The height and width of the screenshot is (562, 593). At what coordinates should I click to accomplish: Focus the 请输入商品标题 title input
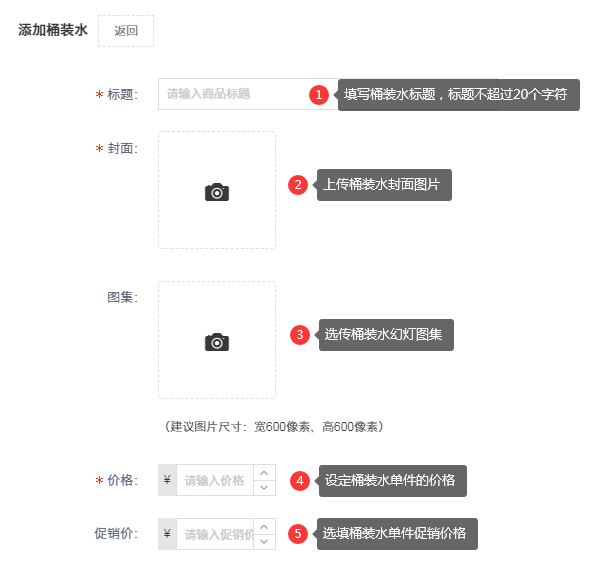[248, 94]
